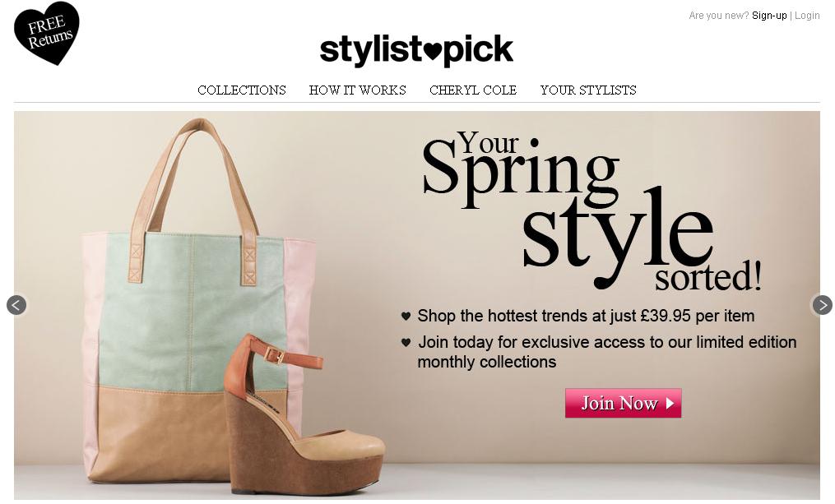Image resolution: width=835 pixels, height=504 pixels.
Task: Click the FREE Returns heart badge
Action: pyautogui.click(x=47, y=33)
